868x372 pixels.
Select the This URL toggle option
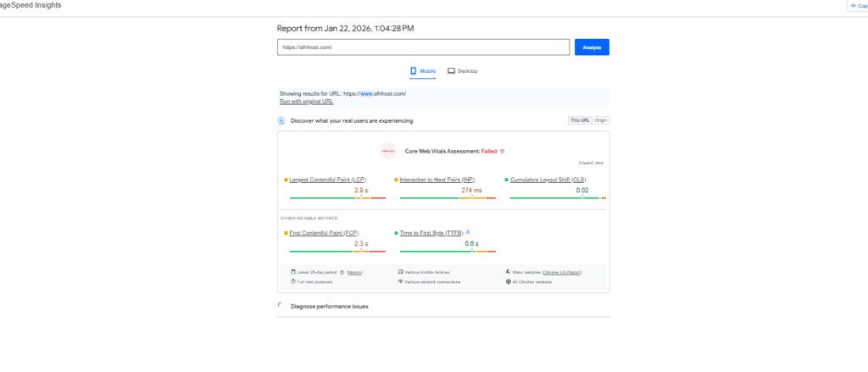click(579, 120)
